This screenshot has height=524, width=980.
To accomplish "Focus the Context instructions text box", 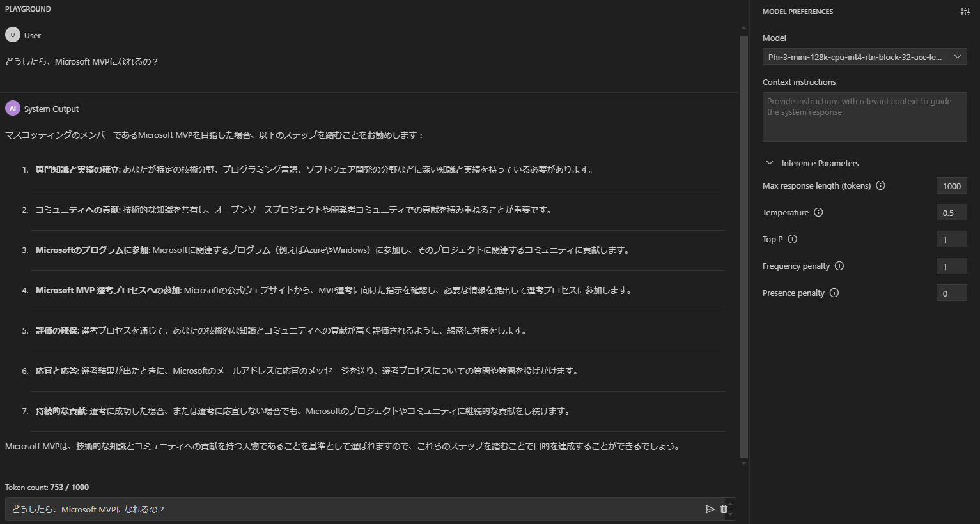I will click(864, 117).
